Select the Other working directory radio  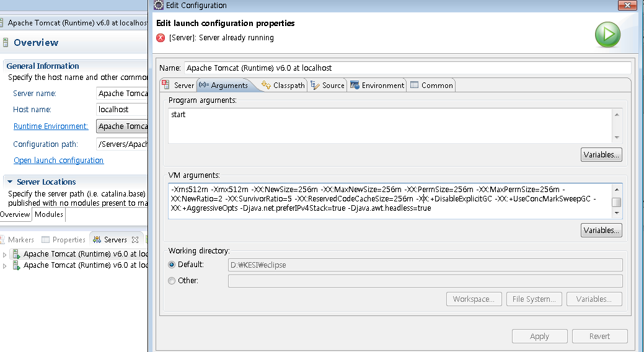[172, 281]
